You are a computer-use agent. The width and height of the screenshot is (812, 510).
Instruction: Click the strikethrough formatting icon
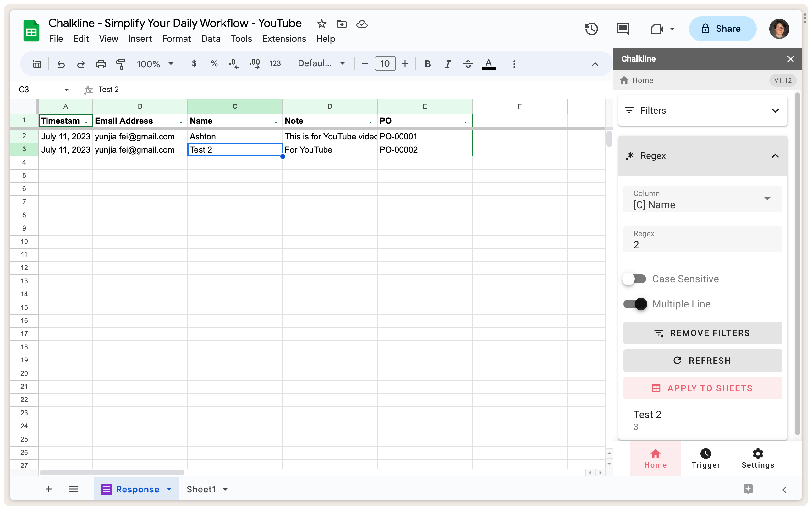468,64
